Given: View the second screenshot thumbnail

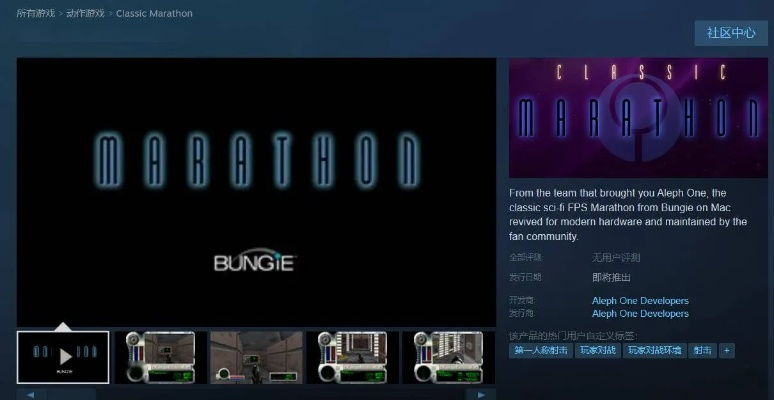Looking at the screenshot, I should [159, 357].
